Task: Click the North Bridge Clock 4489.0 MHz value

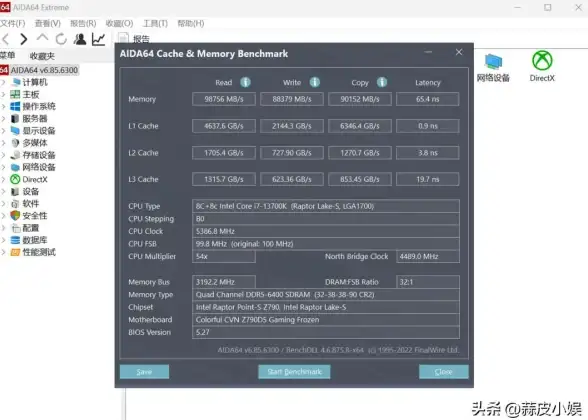Action: pyautogui.click(x=428, y=256)
